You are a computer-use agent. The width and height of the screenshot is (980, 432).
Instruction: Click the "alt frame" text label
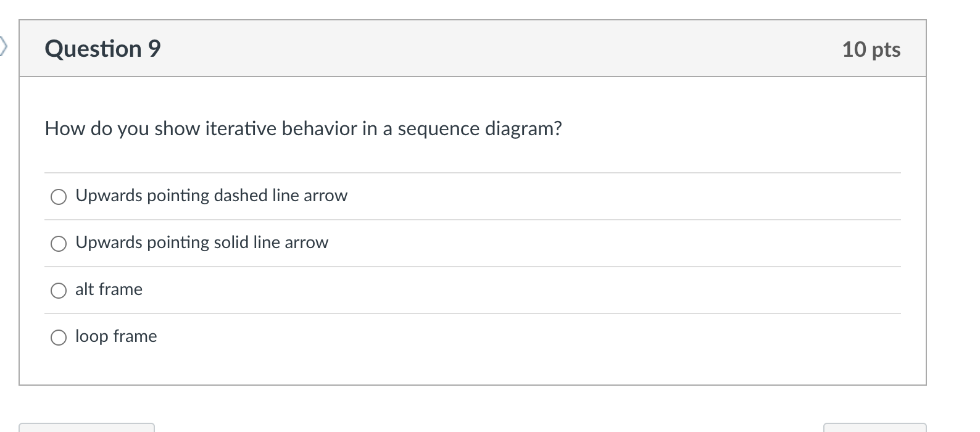click(109, 290)
